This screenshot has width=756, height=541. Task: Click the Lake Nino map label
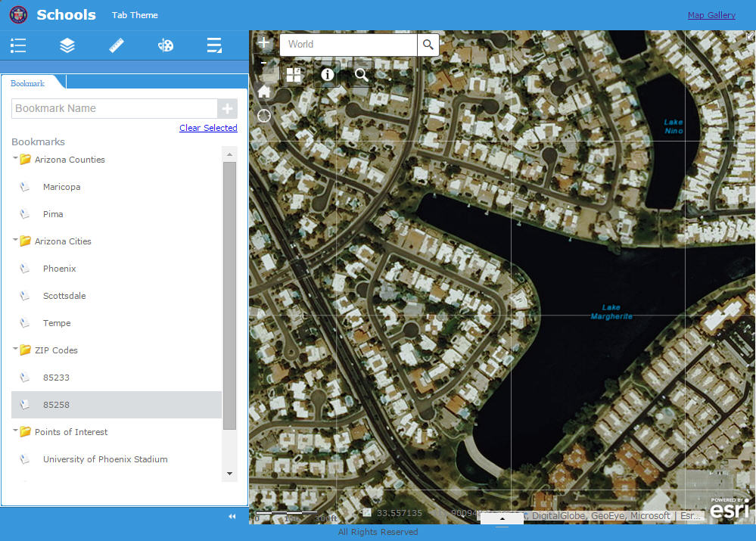(673, 126)
